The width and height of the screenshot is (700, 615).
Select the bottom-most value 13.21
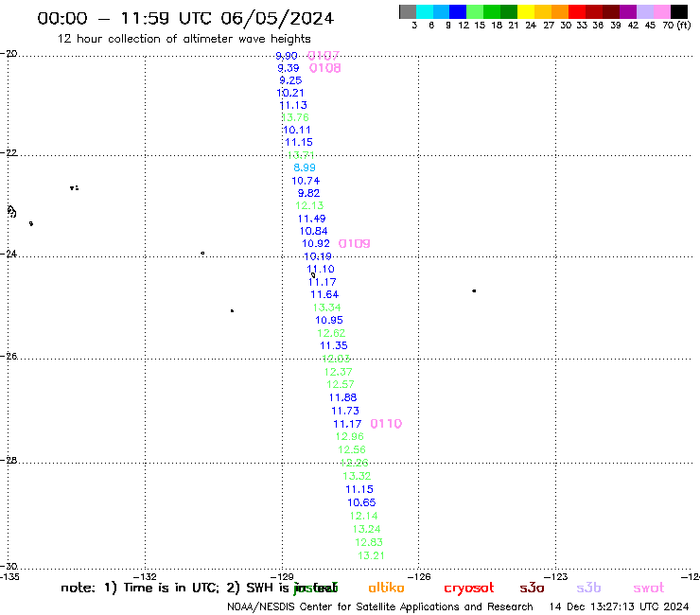click(x=371, y=555)
